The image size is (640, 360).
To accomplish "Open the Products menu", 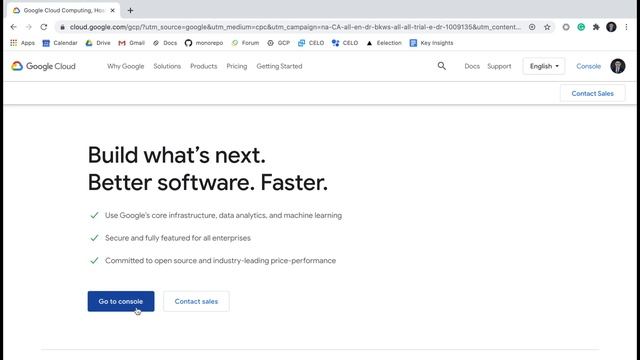I will pos(204,66).
